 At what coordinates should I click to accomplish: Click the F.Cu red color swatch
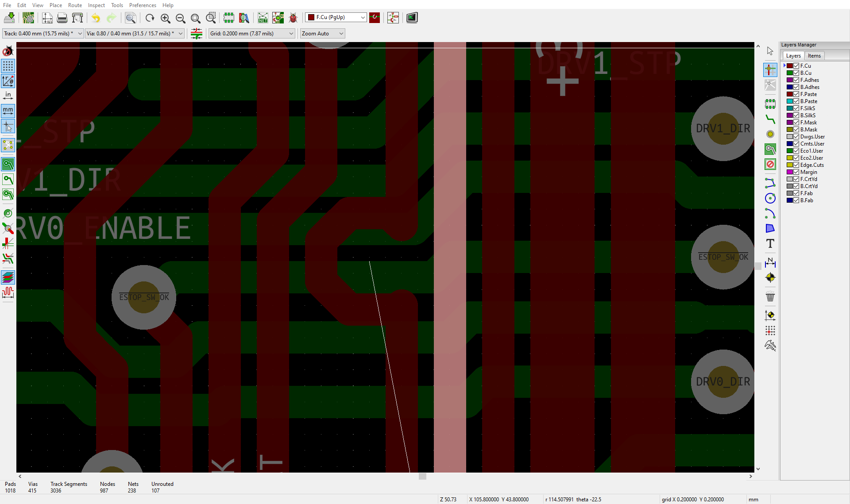789,66
